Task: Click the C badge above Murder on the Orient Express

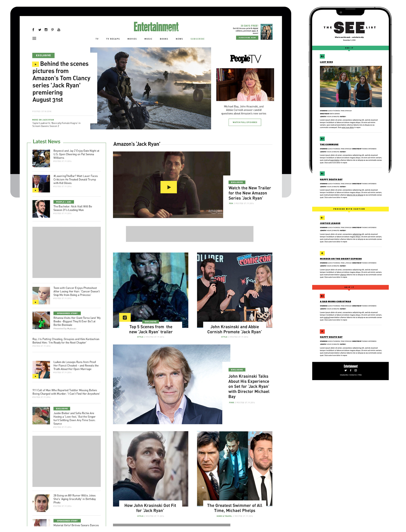Action: point(322,253)
